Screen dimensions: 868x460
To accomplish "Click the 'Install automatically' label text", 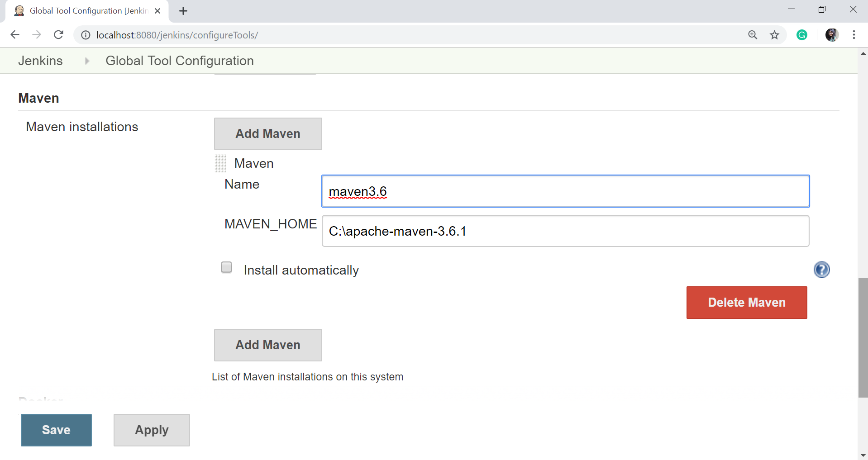I will pyautogui.click(x=301, y=270).
